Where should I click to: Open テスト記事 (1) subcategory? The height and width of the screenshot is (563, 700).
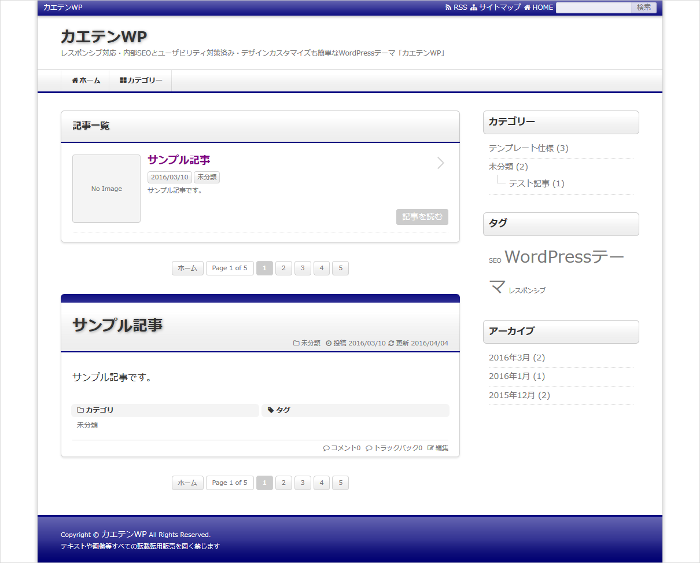click(537, 183)
